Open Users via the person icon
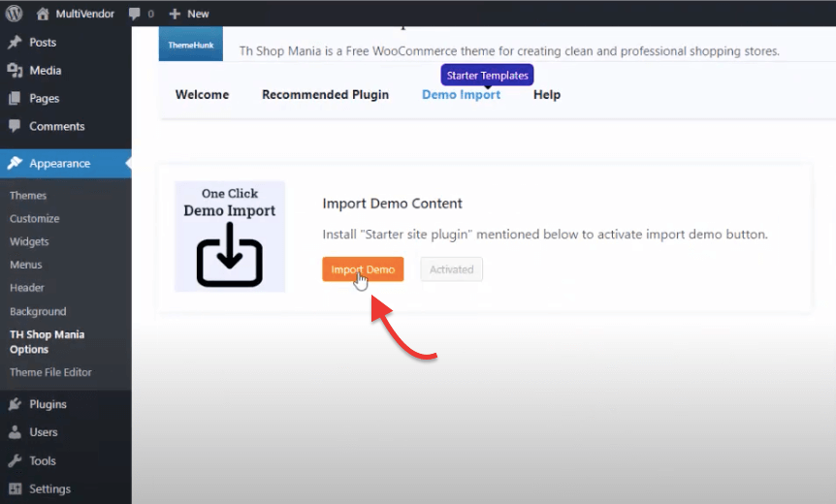This screenshot has width=836, height=504. point(16,432)
